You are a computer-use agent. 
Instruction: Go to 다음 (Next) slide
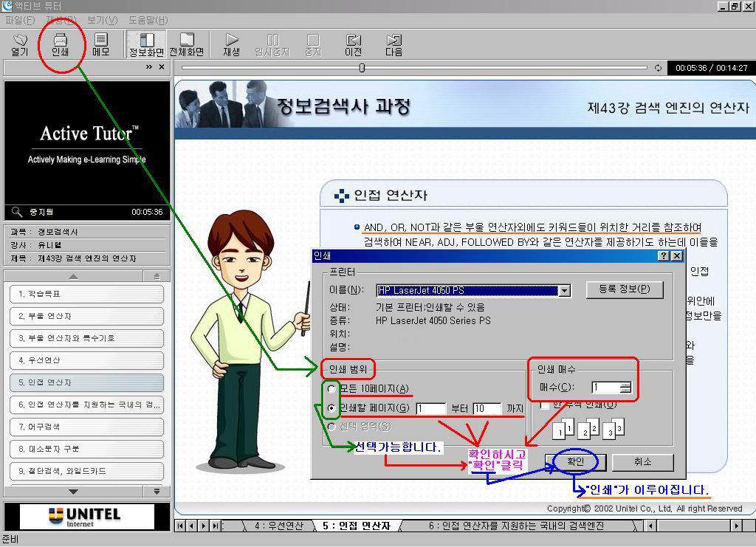point(394,44)
